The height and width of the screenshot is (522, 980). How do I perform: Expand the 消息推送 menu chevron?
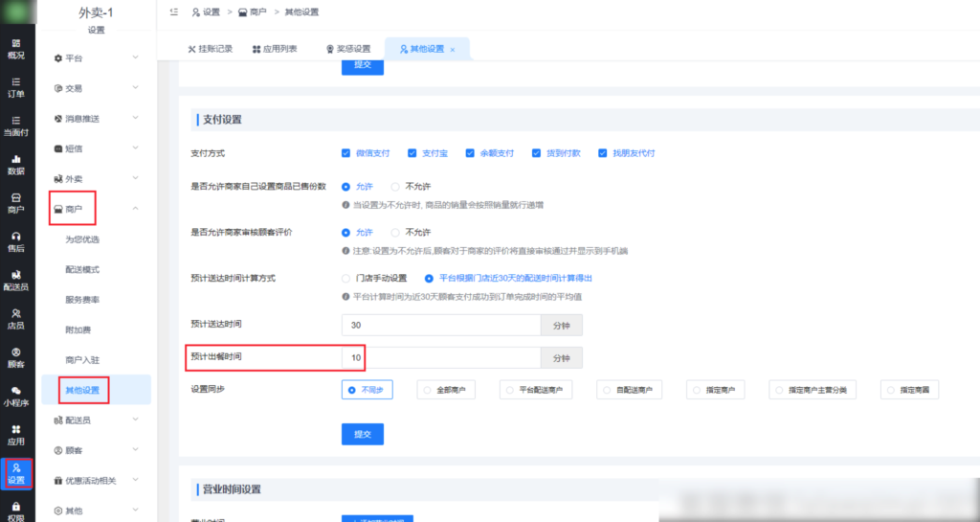pos(136,118)
